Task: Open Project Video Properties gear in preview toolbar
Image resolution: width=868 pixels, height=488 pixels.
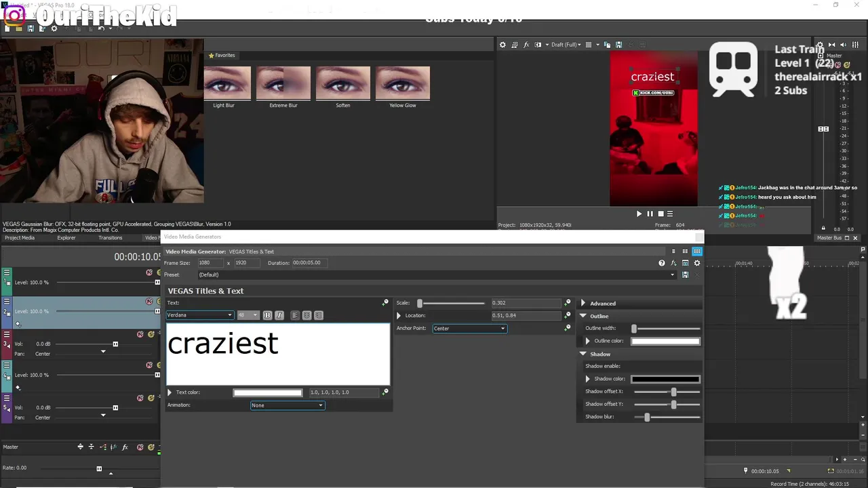Action: pos(502,45)
